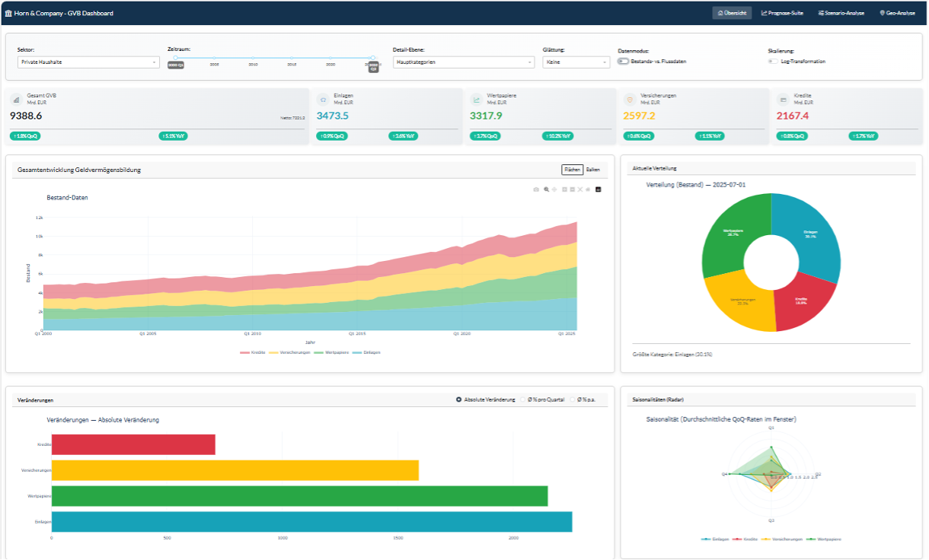Viewport: 929px width, 560px height.
Task: Click the Kredite card icon
Action: point(783,99)
